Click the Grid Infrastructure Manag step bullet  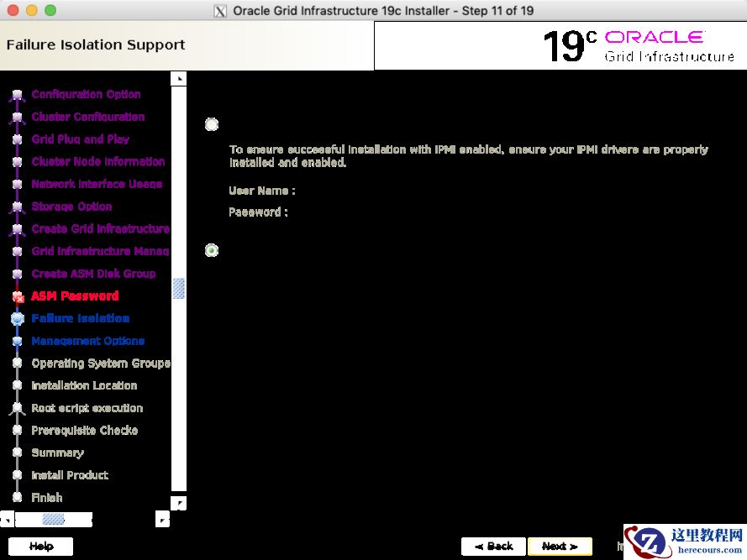click(x=17, y=251)
